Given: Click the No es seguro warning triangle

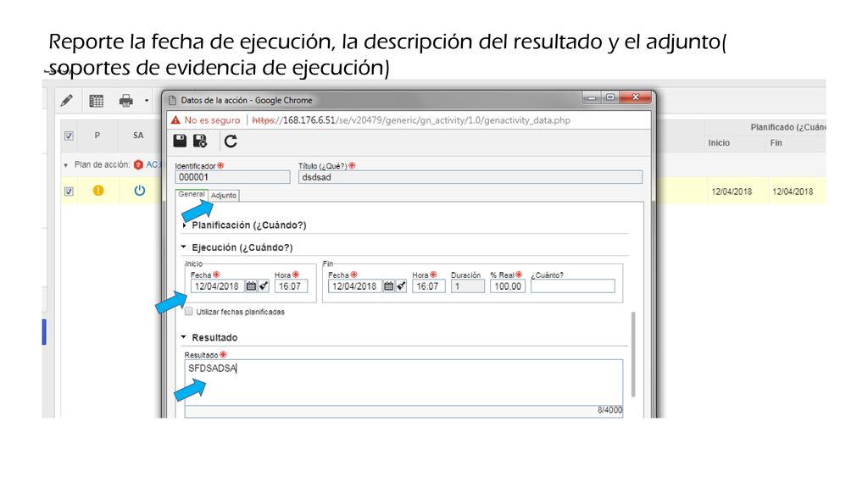Looking at the screenshot, I should tap(175, 120).
